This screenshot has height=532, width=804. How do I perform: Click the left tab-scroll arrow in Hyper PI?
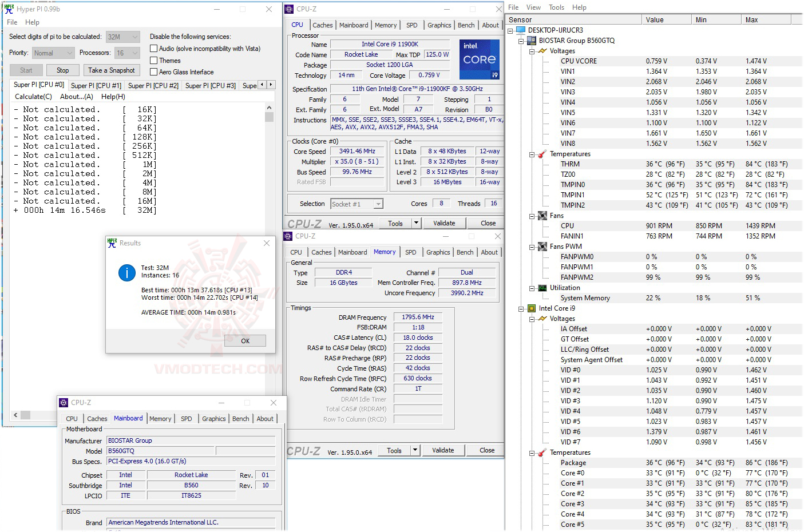point(262,85)
